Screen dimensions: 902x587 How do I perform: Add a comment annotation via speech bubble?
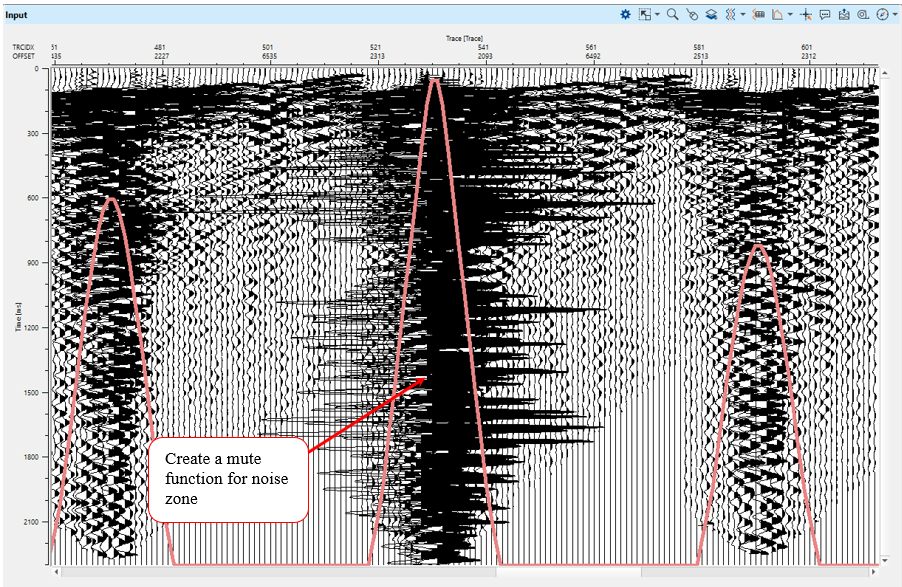825,15
